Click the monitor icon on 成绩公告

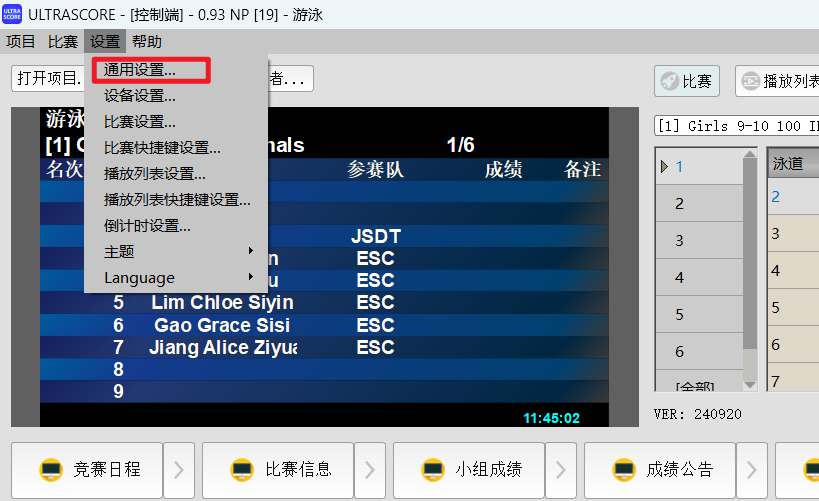pyautogui.click(x=623, y=469)
